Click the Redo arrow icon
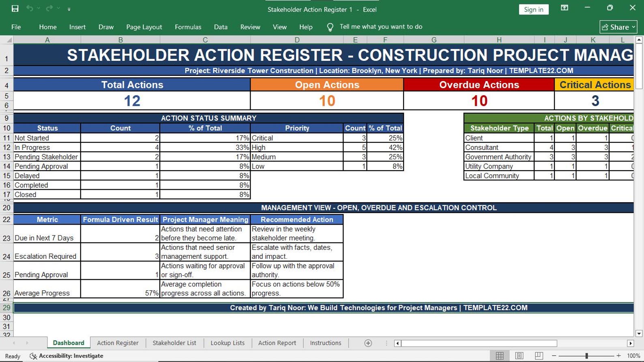The height and width of the screenshot is (362, 644). coord(49,9)
